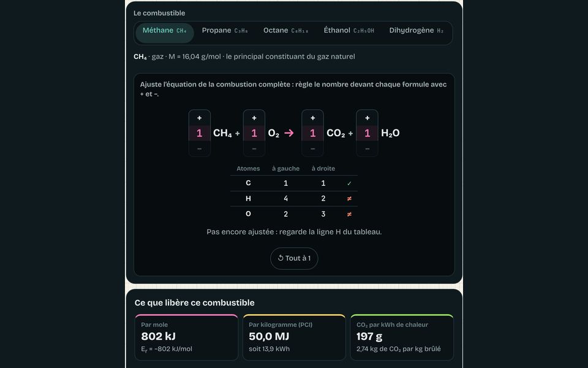Image resolution: width=588 pixels, height=368 pixels.
Task: Click the not-equal sign in row H
Action: coord(350,199)
